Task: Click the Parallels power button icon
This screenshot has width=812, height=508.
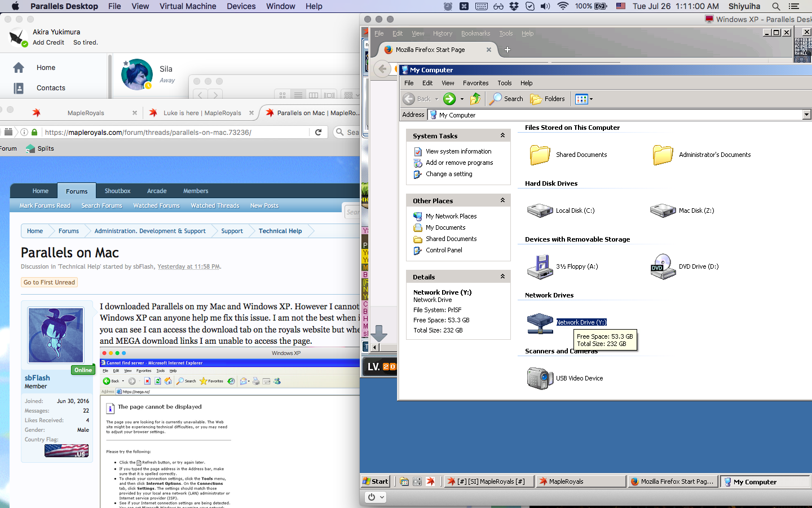Action: 372,497
